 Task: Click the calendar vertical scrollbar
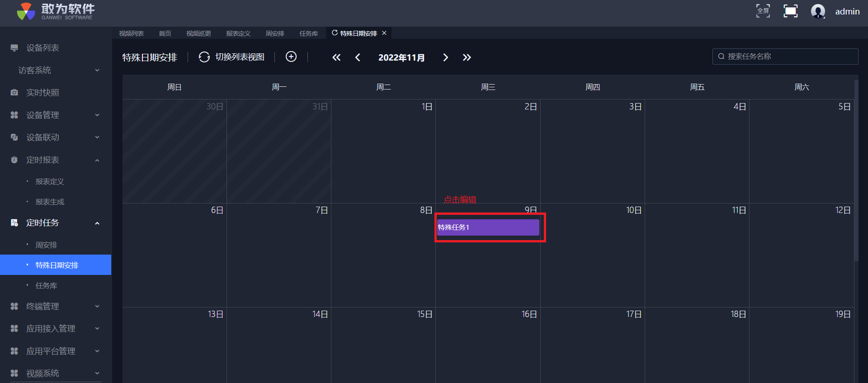tap(856, 171)
